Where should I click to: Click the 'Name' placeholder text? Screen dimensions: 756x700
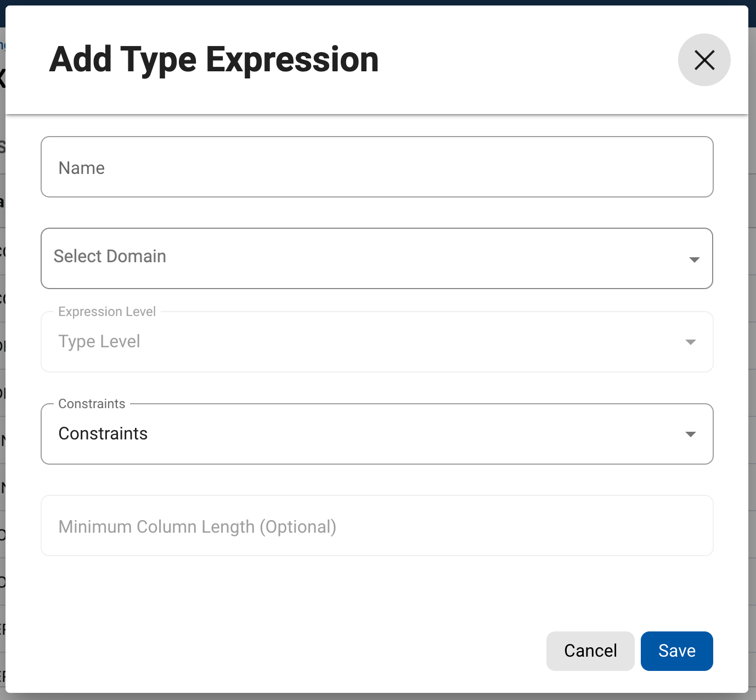pos(82,168)
